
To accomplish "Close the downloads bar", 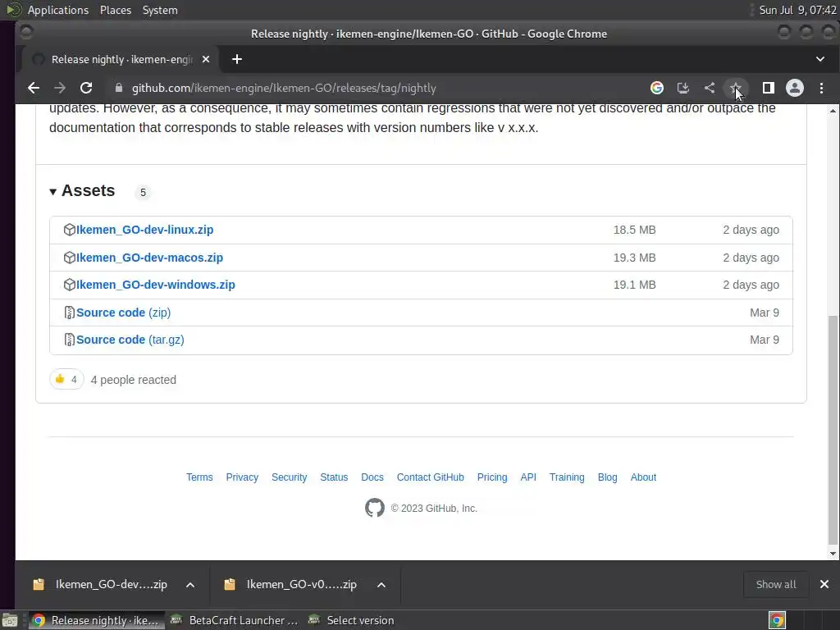I will (824, 584).
